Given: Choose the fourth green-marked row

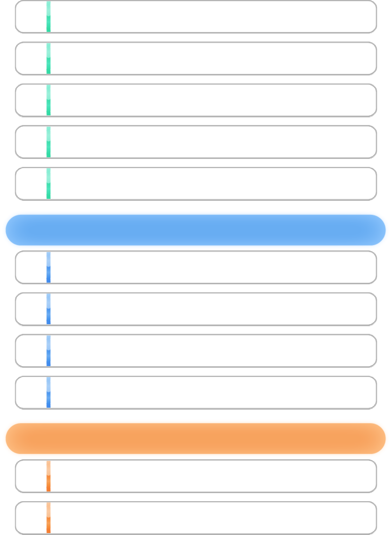Looking at the screenshot, I should click(196, 142).
